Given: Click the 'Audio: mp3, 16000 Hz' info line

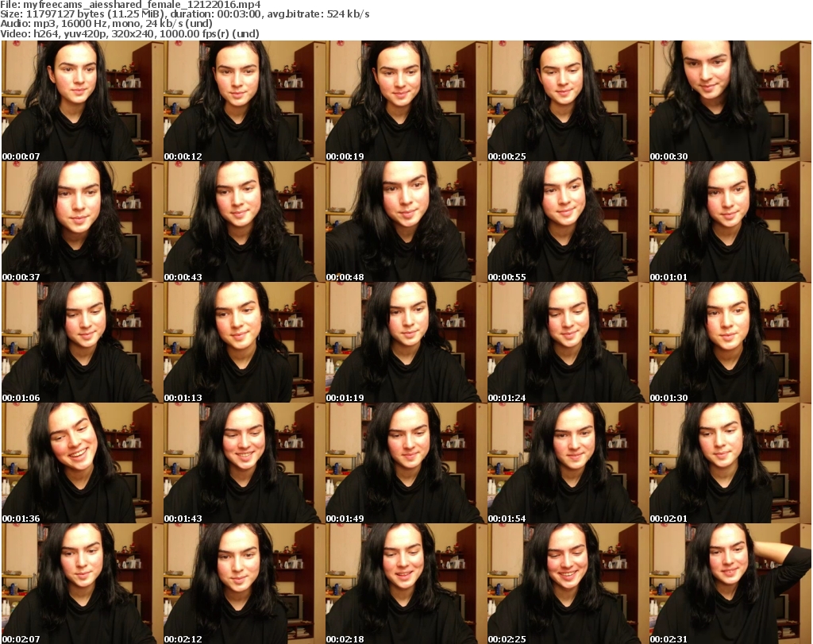Looking at the screenshot, I should click(106, 24).
